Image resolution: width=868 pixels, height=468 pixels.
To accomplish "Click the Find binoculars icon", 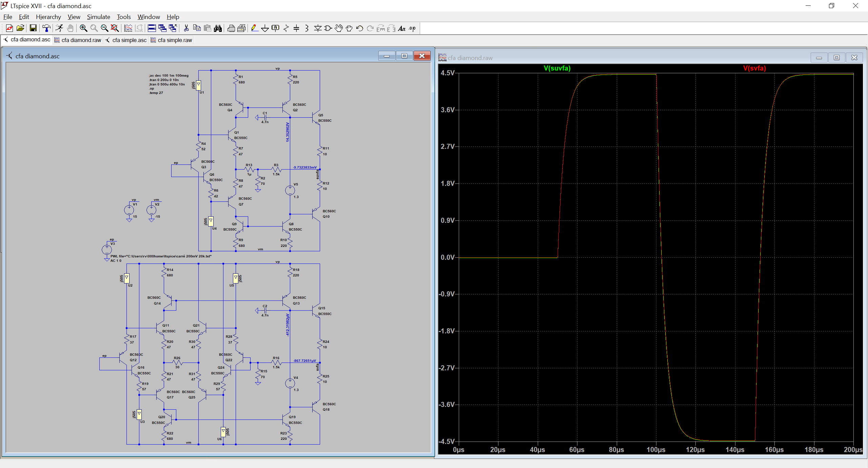I will point(218,28).
